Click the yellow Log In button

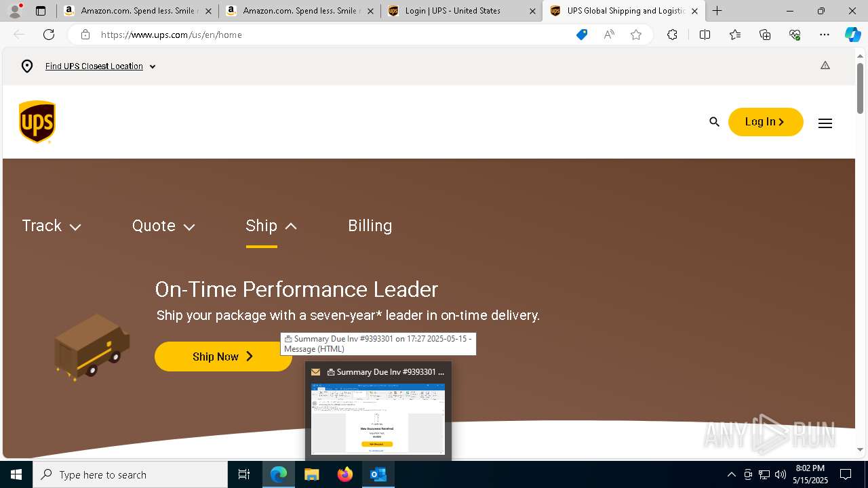766,122
